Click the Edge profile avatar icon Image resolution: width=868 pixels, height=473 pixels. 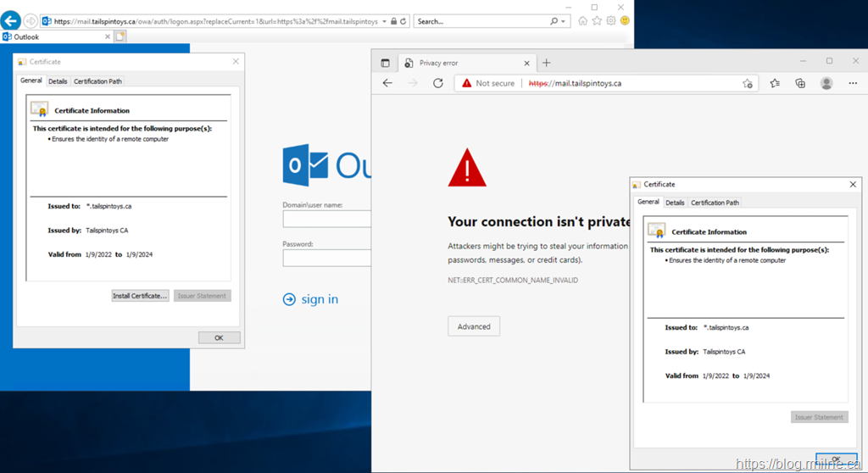click(826, 83)
